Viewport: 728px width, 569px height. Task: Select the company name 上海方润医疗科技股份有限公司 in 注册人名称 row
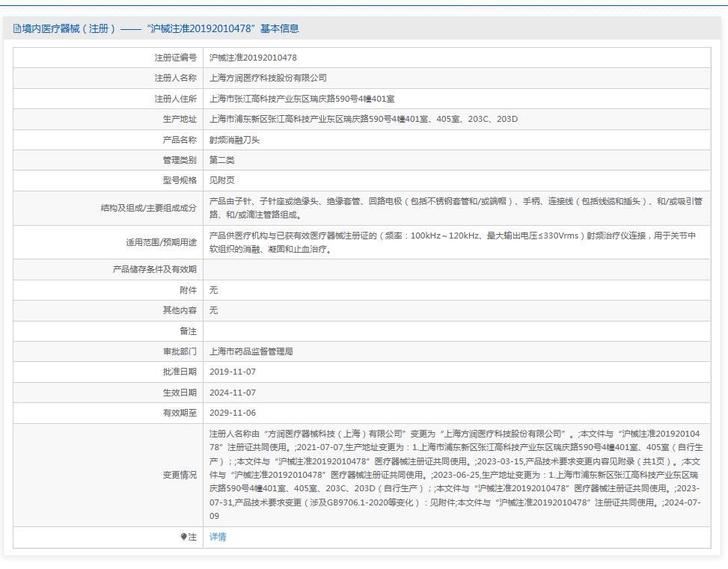click(268, 78)
